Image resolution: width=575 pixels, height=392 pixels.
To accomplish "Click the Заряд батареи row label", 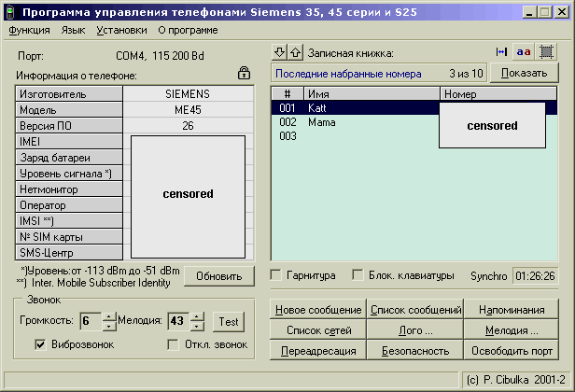I will (69, 158).
